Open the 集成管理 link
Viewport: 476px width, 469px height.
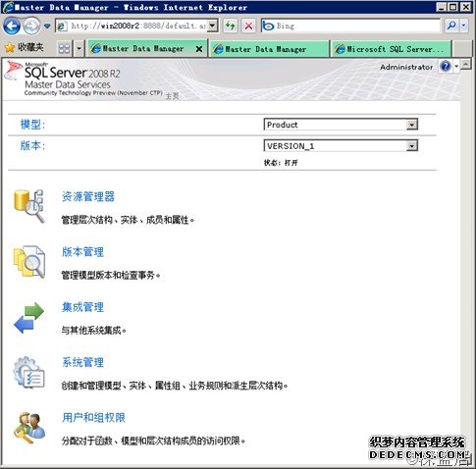coord(82,307)
